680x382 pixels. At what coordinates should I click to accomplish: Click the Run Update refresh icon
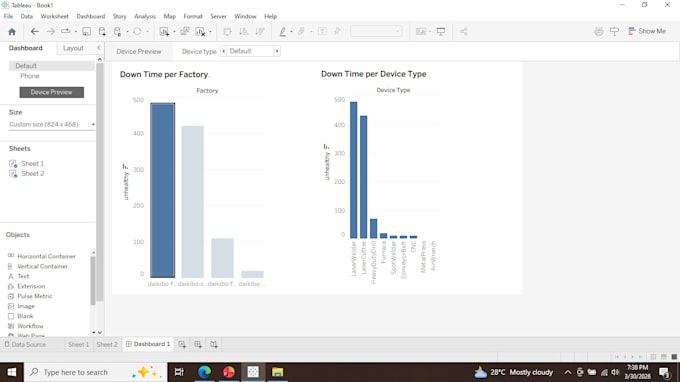coord(137,31)
